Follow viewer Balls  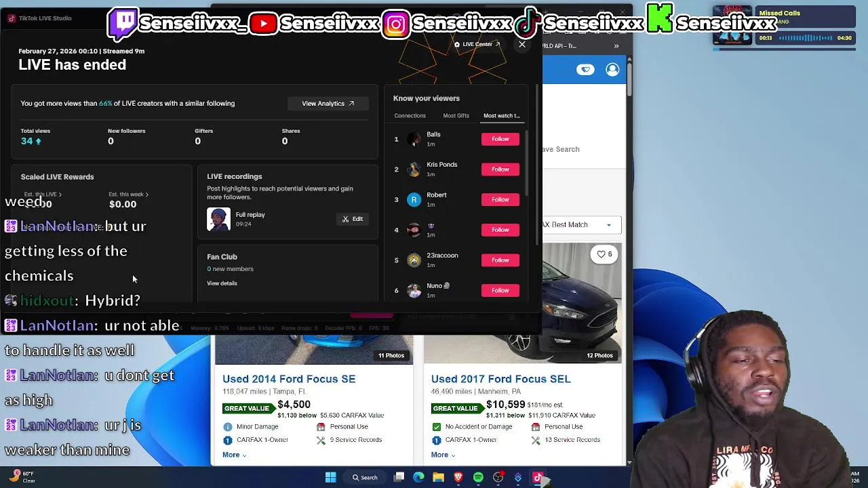(500, 139)
